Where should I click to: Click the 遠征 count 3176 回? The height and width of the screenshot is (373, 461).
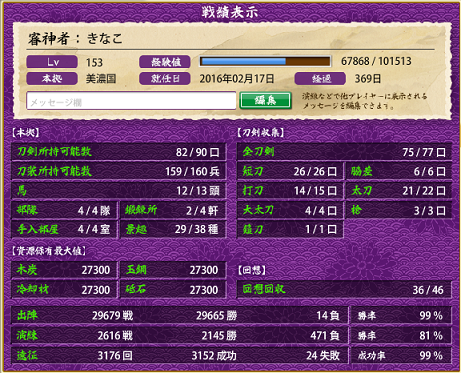[x=115, y=355]
